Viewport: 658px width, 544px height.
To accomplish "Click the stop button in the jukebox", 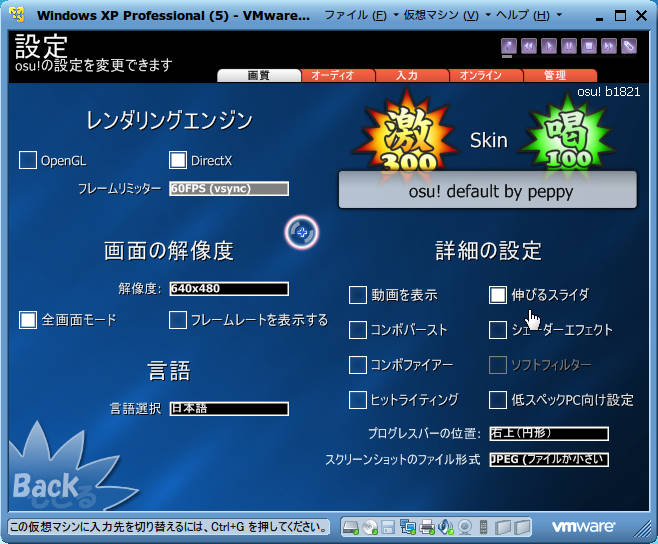I will [589, 46].
